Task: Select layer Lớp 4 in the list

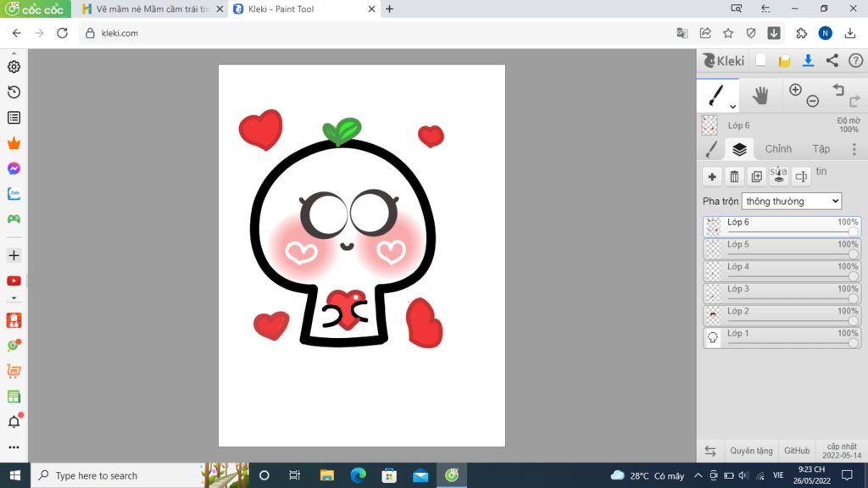Action: click(782, 271)
